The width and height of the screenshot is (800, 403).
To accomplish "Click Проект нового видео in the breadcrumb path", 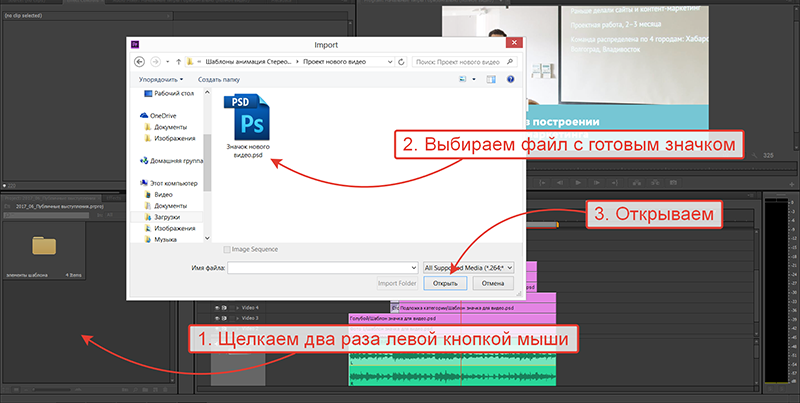I will coord(340,62).
